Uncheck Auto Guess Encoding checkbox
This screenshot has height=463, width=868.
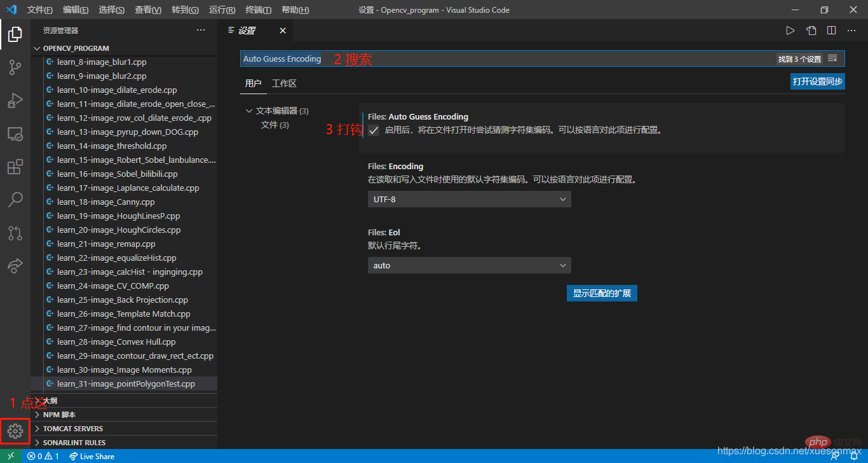pyautogui.click(x=374, y=130)
